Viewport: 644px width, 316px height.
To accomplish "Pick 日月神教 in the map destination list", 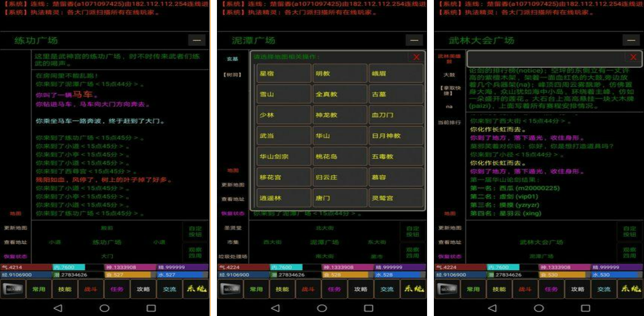I will (x=396, y=136).
